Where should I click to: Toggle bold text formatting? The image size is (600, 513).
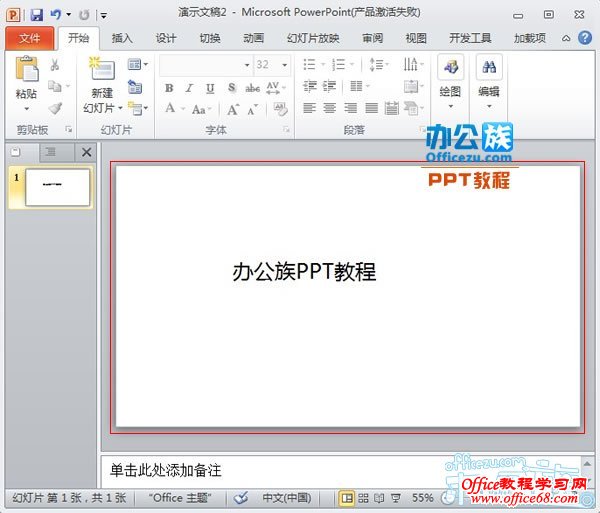pyautogui.click(x=169, y=88)
